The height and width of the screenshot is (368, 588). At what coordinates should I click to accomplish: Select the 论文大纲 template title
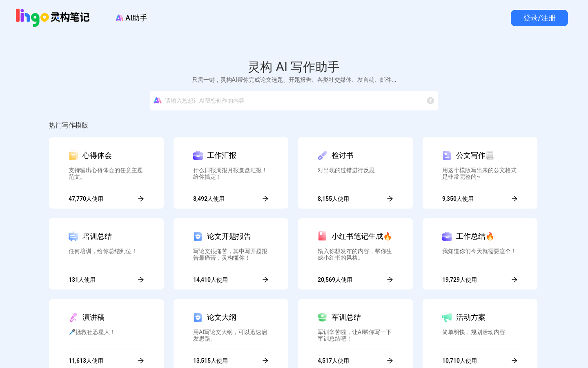point(222,317)
